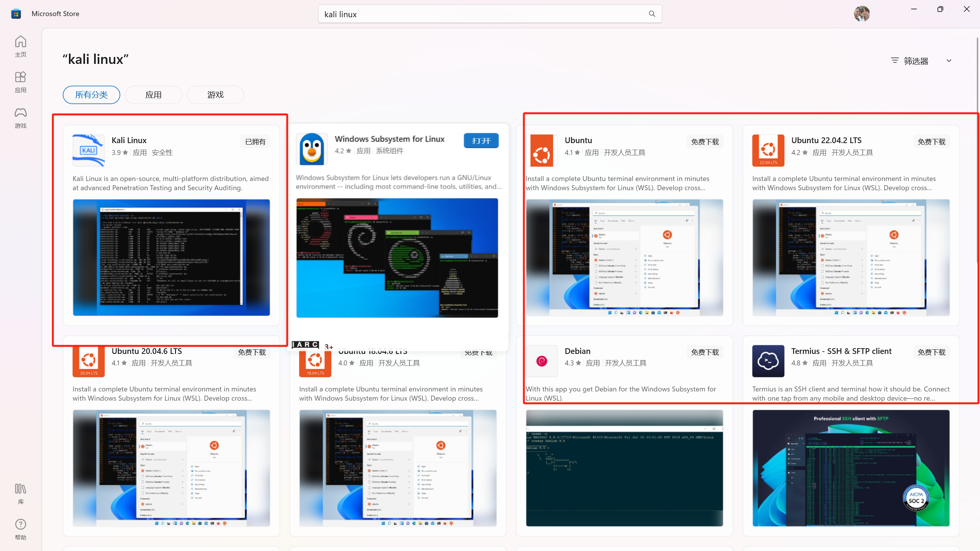
Task: Open Help from the sidebar
Action: 21,529
